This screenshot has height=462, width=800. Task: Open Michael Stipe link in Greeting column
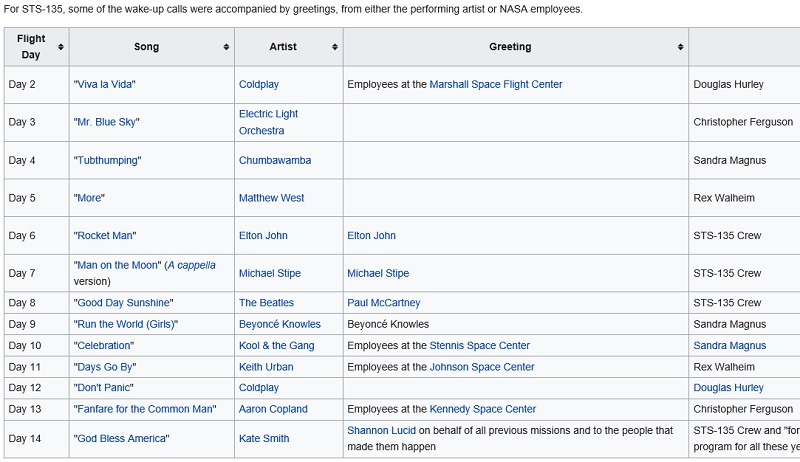pyautogui.click(x=378, y=273)
